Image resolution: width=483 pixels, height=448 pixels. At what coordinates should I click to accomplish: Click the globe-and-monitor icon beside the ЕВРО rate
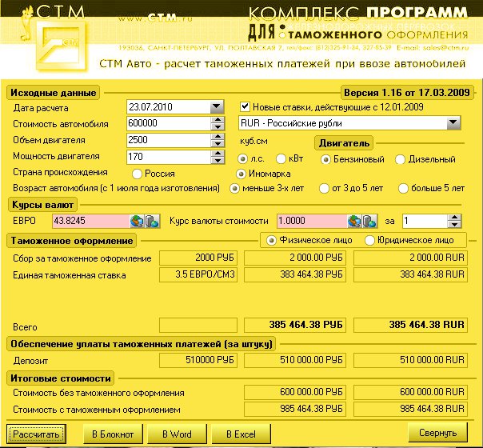click(x=137, y=221)
